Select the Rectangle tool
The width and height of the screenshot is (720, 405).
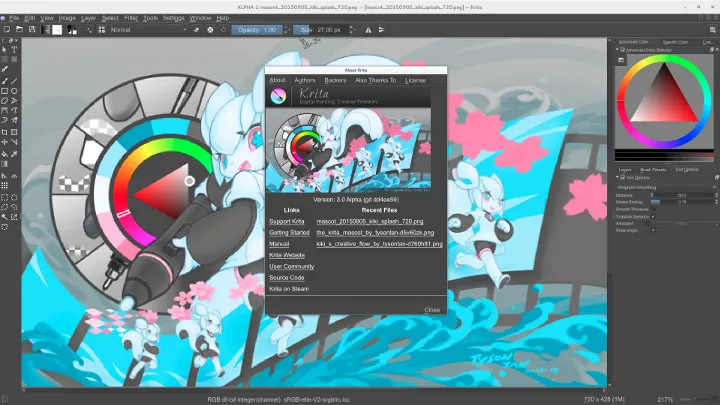coord(5,91)
